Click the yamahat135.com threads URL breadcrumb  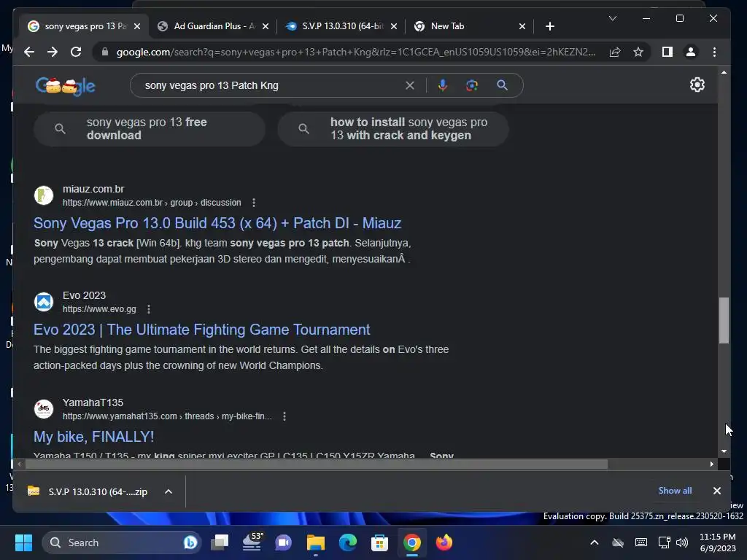167,416
